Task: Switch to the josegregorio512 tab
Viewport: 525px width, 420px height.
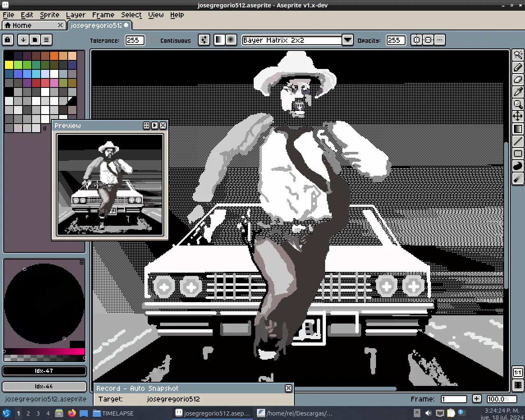Action: 99,25
